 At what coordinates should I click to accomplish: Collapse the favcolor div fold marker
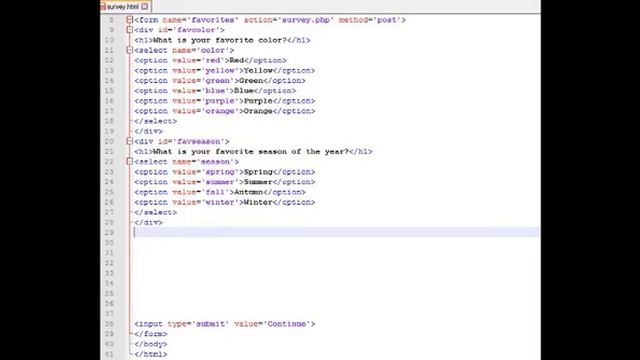pyautogui.click(x=129, y=30)
